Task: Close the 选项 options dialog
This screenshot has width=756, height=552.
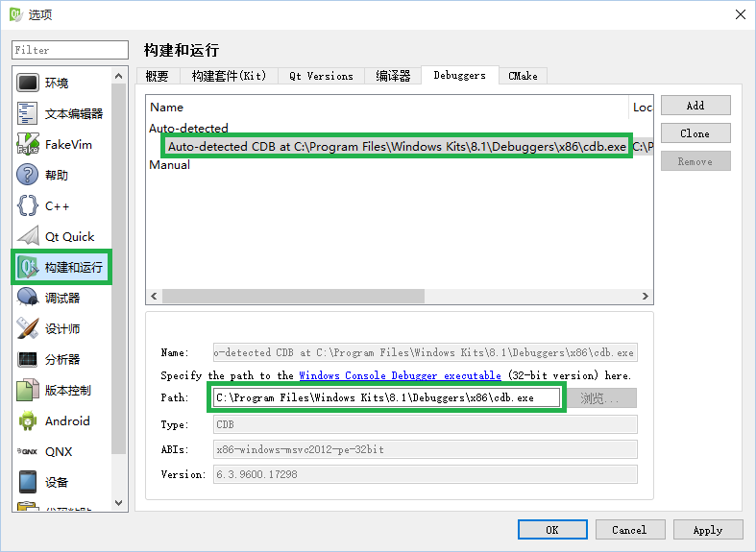Action: click(741, 14)
